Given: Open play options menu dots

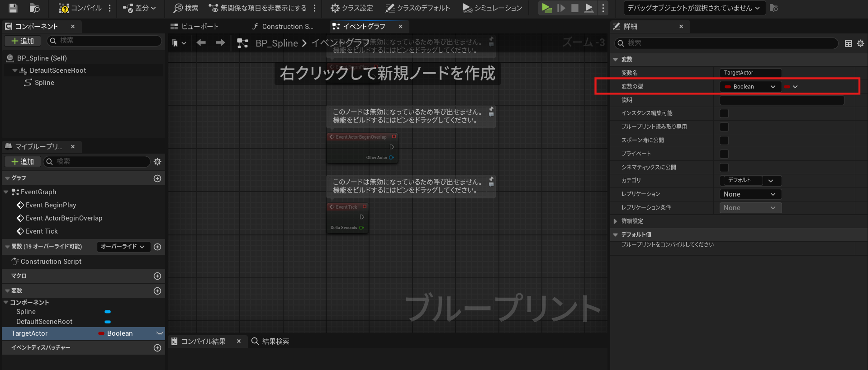Looking at the screenshot, I should [x=603, y=8].
